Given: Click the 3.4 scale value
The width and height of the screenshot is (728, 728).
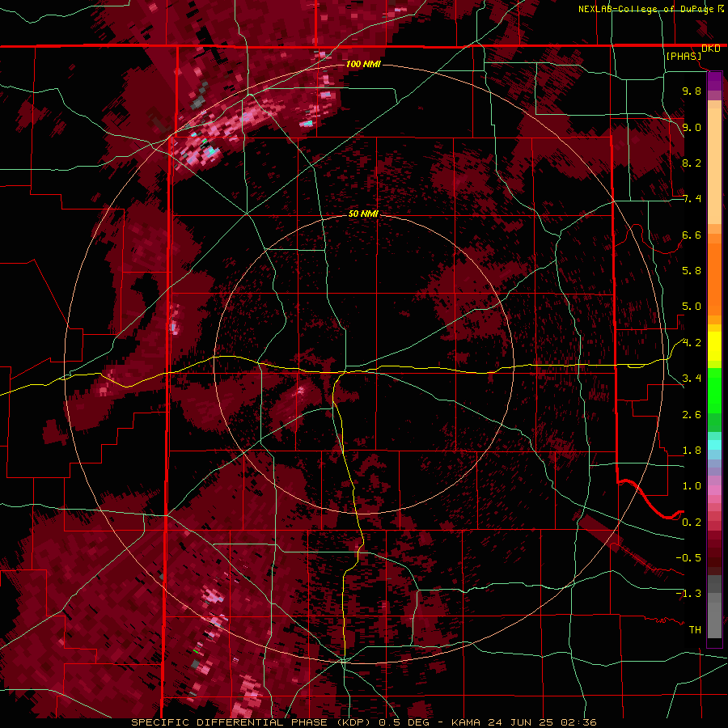Looking at the screenshot, I should click(692, 379).
